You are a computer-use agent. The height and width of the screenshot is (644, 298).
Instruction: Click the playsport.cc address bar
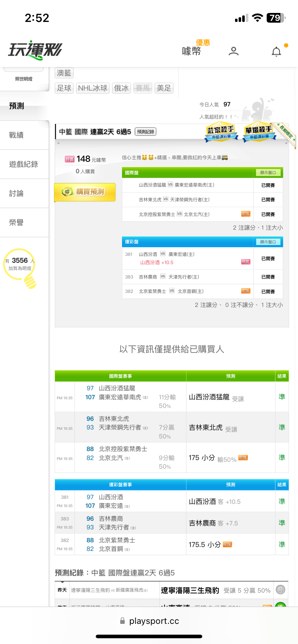(149, 621)
